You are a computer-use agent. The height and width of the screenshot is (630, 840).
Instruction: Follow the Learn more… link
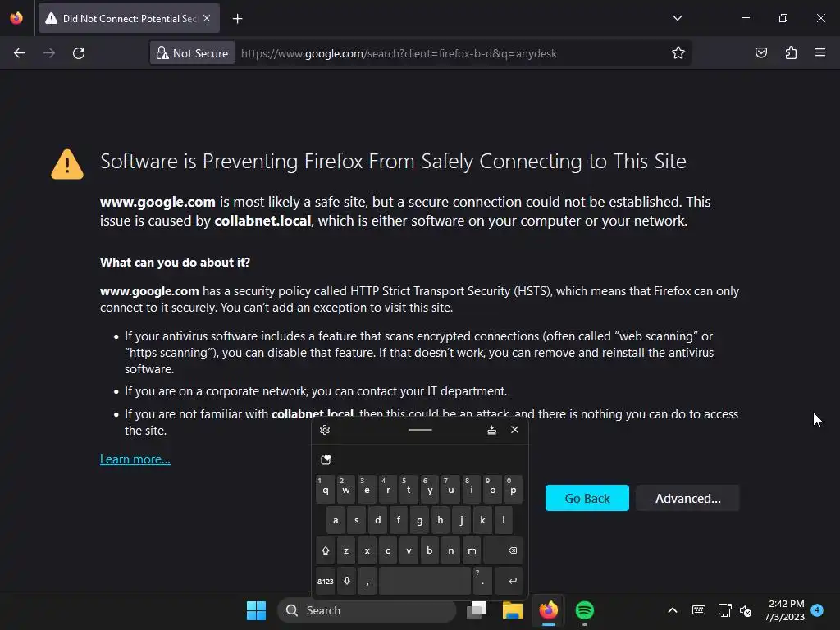click(x=135, y=459)
